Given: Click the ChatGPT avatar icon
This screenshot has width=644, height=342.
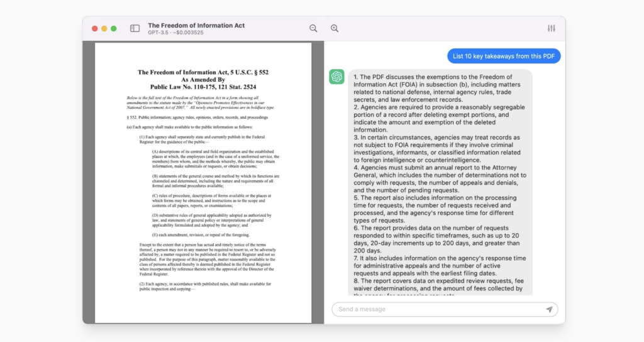Looking at the screenshot, I should (337, 76).
